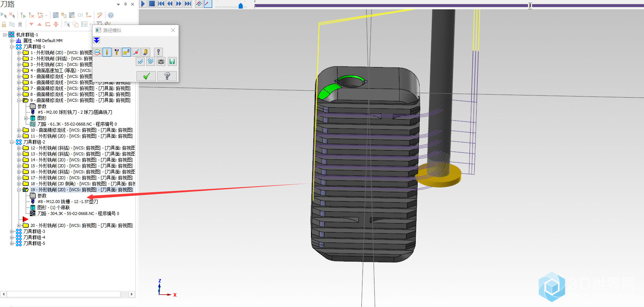Regenerate all dirty operations icon
644x307 pixels.
click(x=32, y=15)
